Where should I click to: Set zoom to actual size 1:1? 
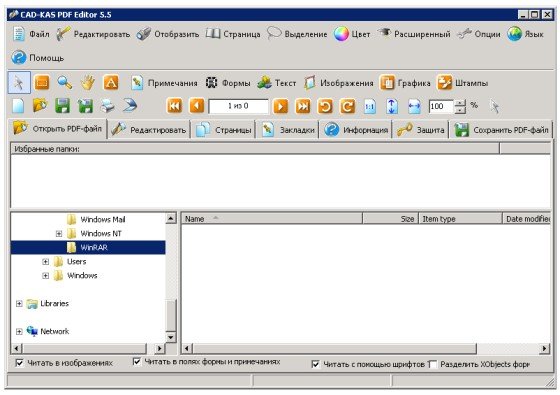pos(370,106)
